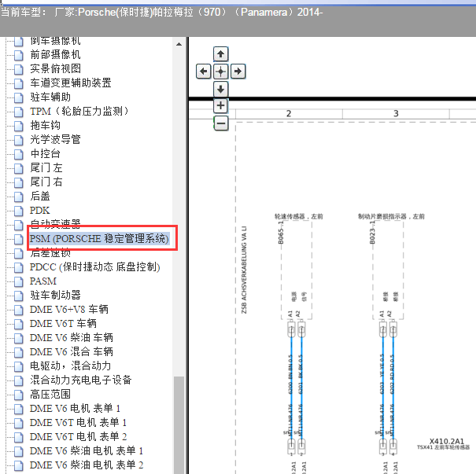Click the scroll-up arrow of the tree list
The height and width of the screenshot is (474, 476).
coord(179,44)
